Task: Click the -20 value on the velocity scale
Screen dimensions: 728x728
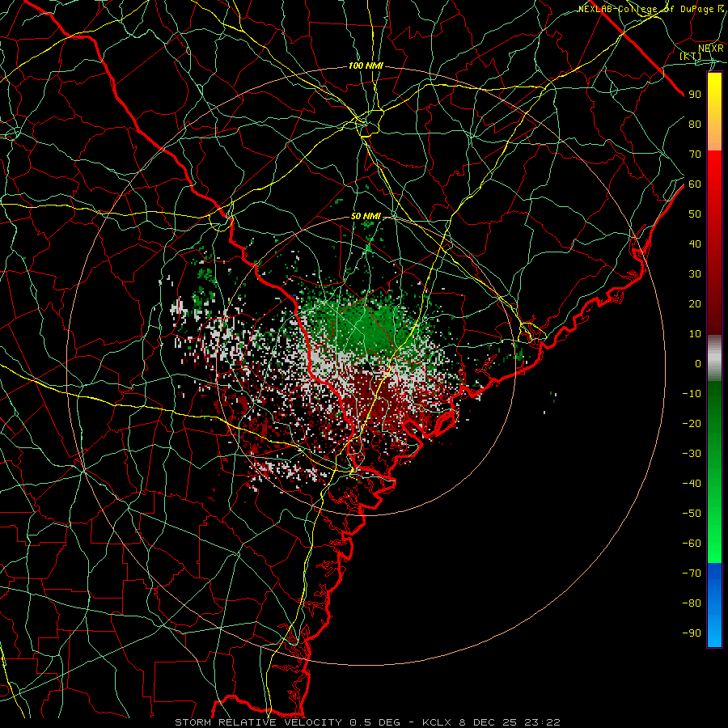Action: 692,423
